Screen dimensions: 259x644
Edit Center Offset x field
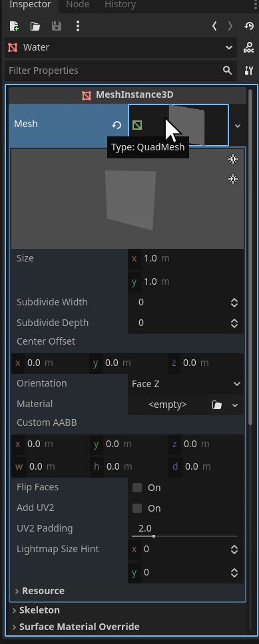click(50, 363)
